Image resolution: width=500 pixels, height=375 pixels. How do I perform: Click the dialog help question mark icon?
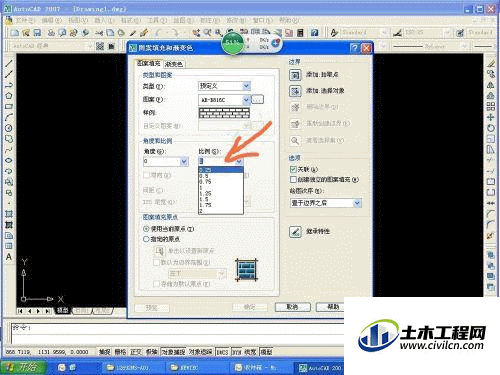(354, 48)
